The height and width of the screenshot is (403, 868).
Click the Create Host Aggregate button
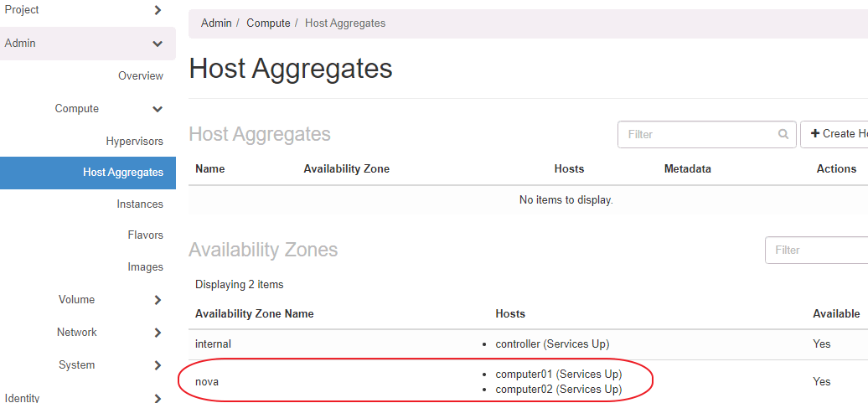(x=834, y=134)
